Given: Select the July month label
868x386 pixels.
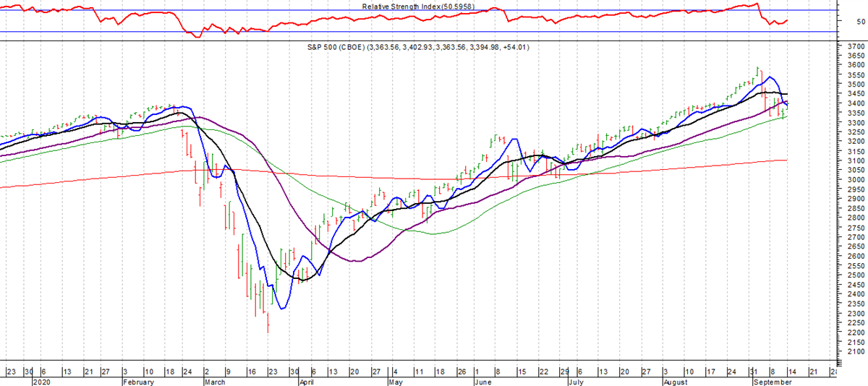Looking at the screenshot, I should [x=576, y=381].
